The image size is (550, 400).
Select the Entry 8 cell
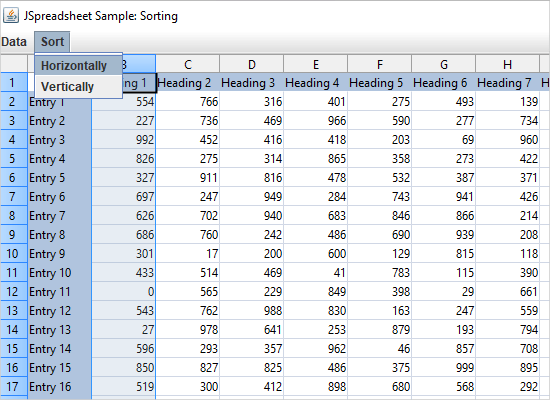pos(60,234)
